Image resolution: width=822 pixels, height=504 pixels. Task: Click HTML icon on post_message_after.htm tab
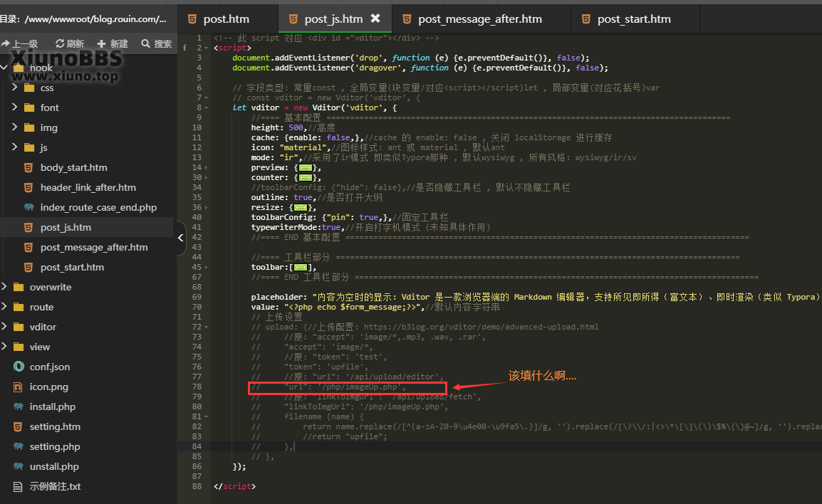[407, 19]
